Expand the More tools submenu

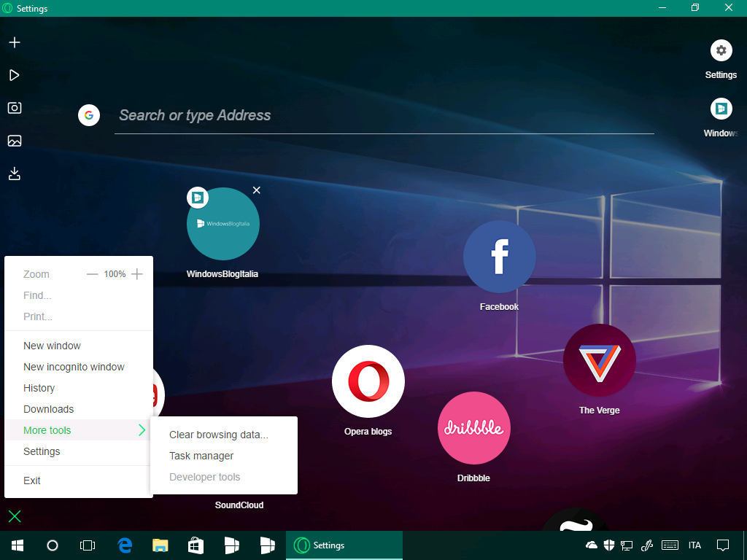pyautogui.click(x=79, y=430)
